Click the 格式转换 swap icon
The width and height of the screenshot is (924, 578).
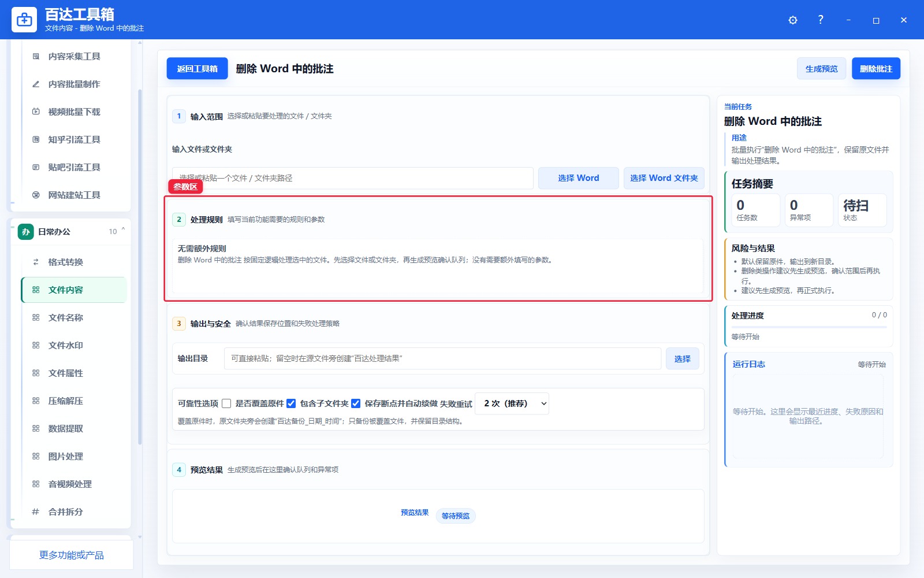(36, 262)
